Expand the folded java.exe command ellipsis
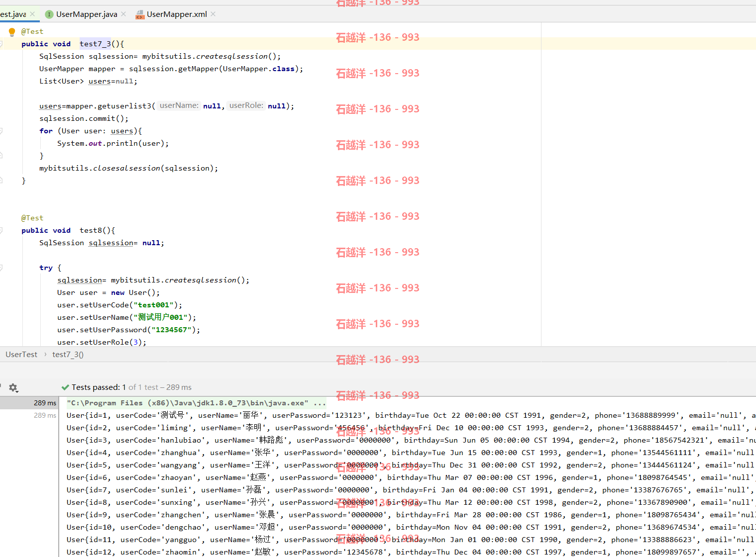This screenshot has width=756, height=557. (320, 403)
